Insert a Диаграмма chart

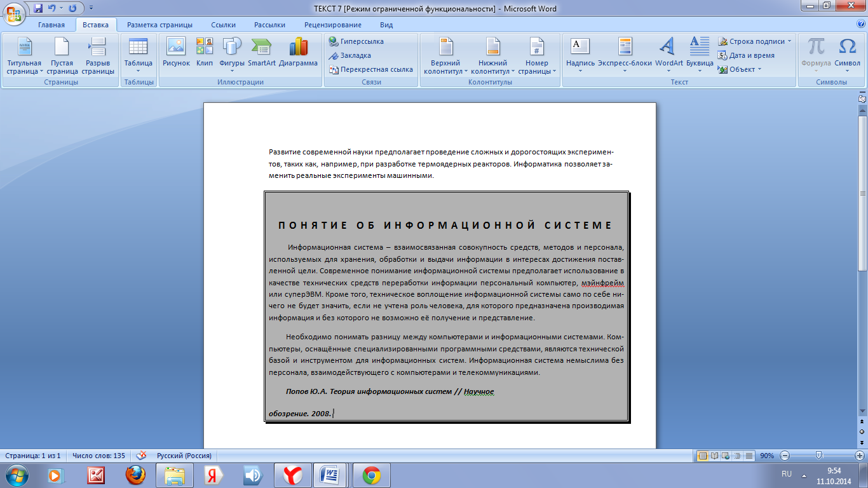298,52
